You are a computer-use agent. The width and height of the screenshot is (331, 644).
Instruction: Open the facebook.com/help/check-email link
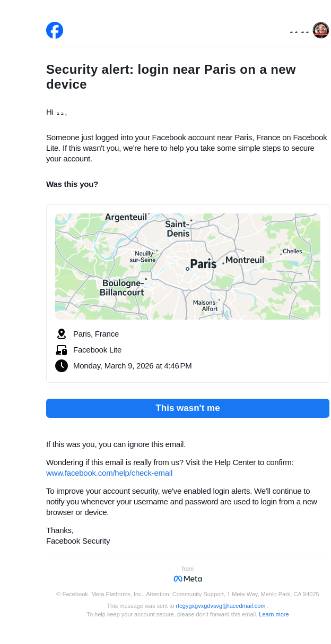pos(109,473)
